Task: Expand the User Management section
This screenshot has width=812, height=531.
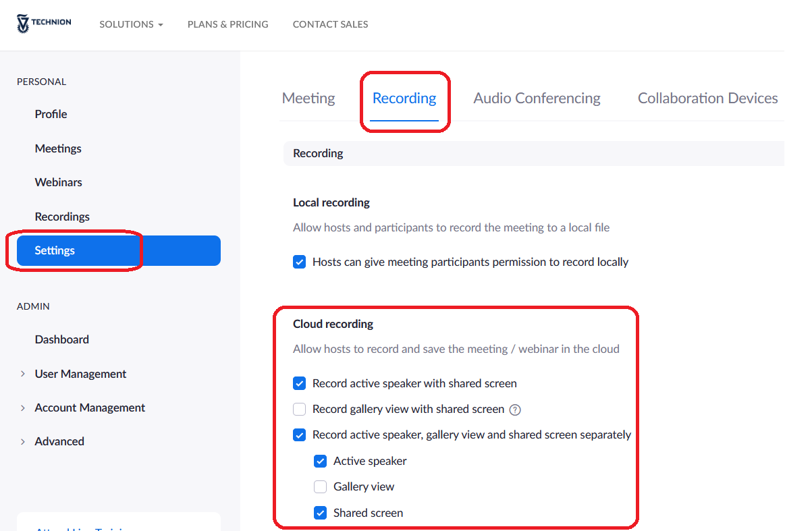Action: pos(80,374)
